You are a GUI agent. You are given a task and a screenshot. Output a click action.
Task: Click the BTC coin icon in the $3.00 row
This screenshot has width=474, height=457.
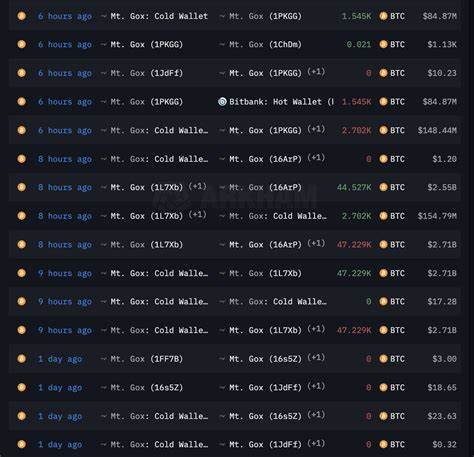coord(383,359)
